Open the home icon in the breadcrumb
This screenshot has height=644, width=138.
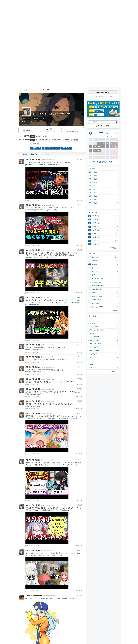[x=21, y=90]
